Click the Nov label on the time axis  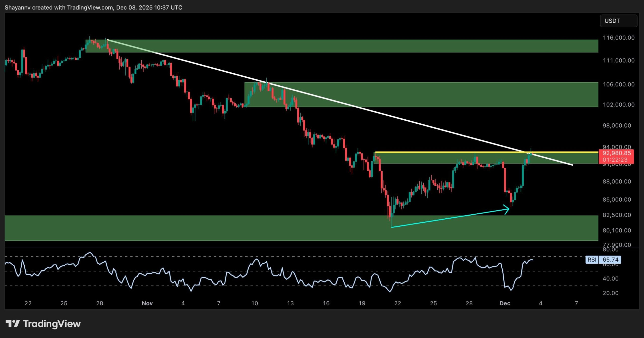click(x=147, y=303)
